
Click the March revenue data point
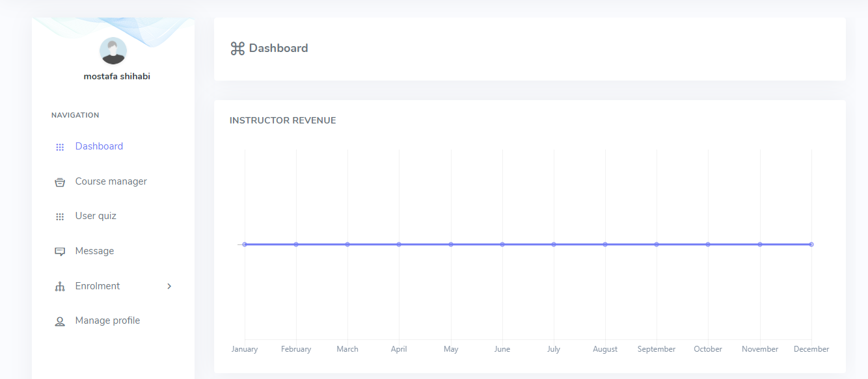coord(347,244)
